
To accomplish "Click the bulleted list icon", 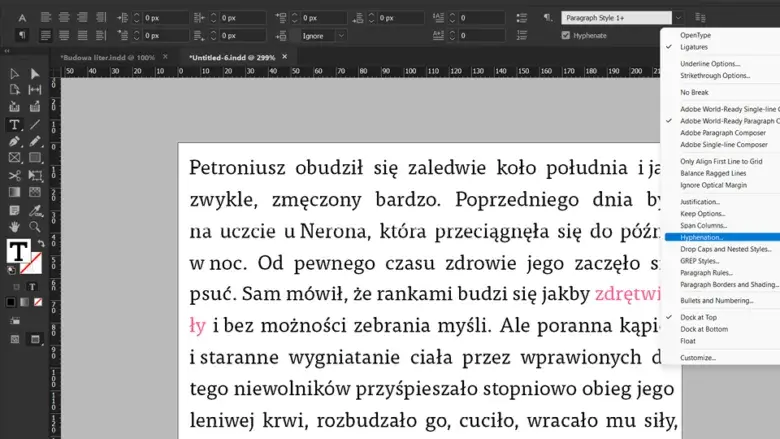I will [521, 18].
